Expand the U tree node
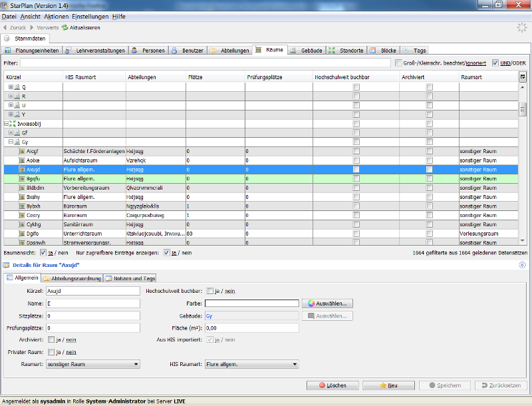This screenshot has width=532, height=406. pos(11,105)
